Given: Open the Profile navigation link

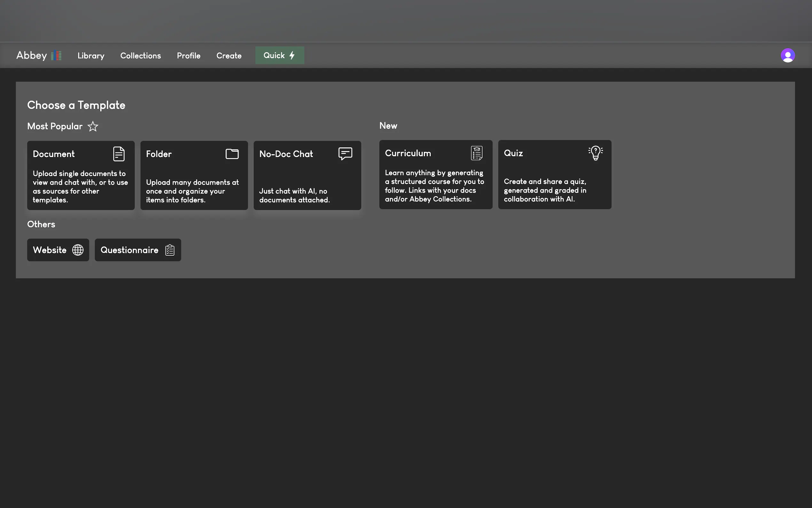Looking at the screenshot, I should [188, 56].
